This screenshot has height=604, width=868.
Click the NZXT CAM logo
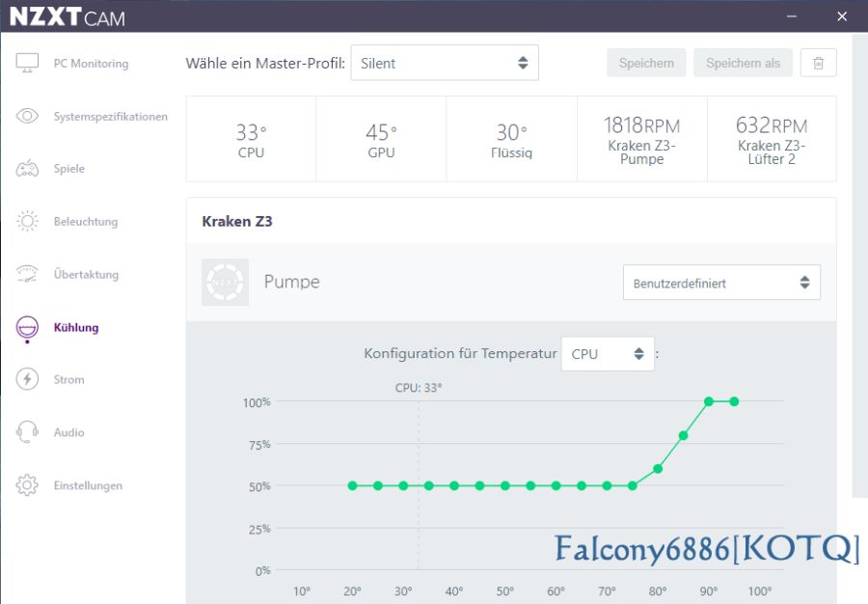67,16
